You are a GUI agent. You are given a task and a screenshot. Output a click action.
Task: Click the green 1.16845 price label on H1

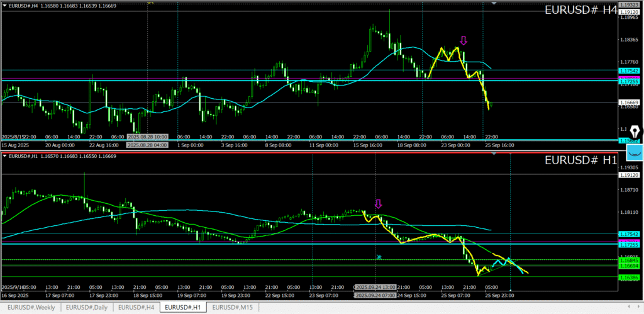tap(630, 260)
